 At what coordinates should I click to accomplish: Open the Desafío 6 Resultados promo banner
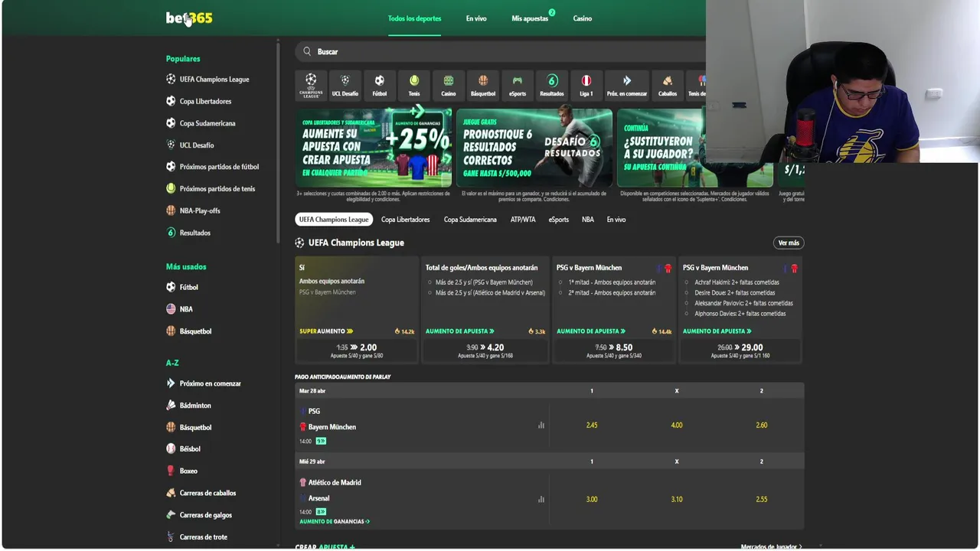pos(534,148)
